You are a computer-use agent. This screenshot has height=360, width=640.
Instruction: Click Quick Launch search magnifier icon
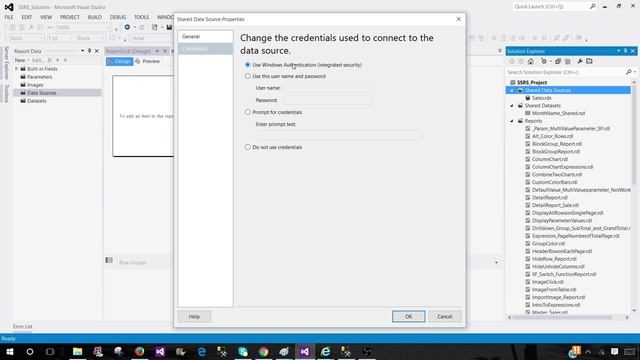pyautogui.click(x=593, y=7)
